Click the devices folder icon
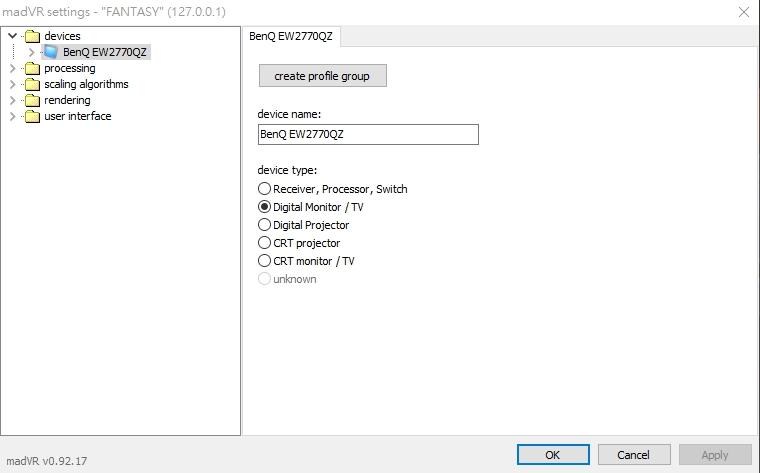Screen dimensions: 760x473 pos(32,36)
